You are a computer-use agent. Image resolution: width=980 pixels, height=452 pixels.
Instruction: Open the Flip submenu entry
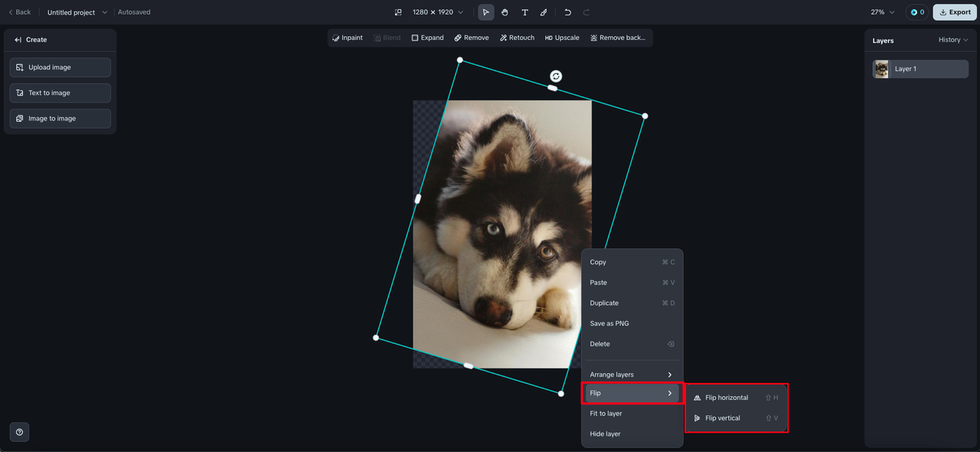pyautogui.click(x=632, y=393)
